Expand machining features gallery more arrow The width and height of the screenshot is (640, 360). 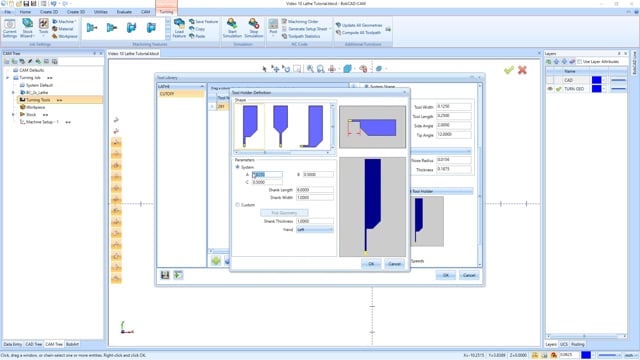point(168,36)
